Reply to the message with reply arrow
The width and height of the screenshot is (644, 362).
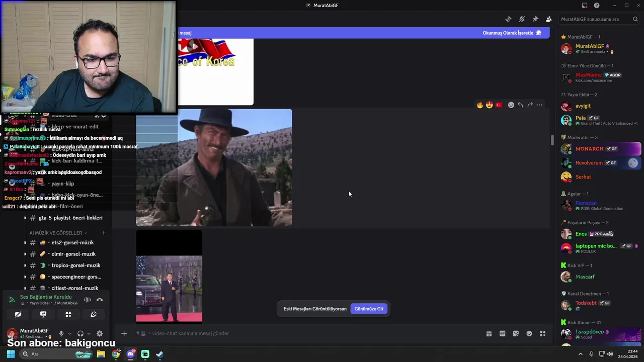click(520, 105)
